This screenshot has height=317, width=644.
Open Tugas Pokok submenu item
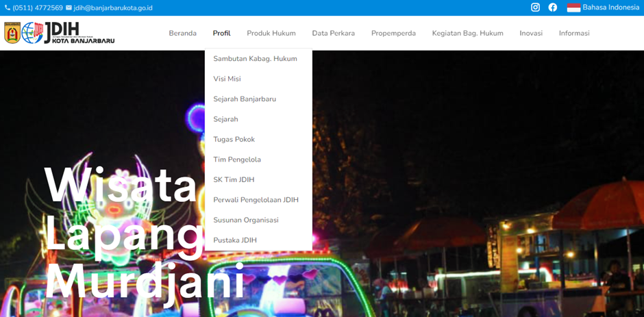234,140
